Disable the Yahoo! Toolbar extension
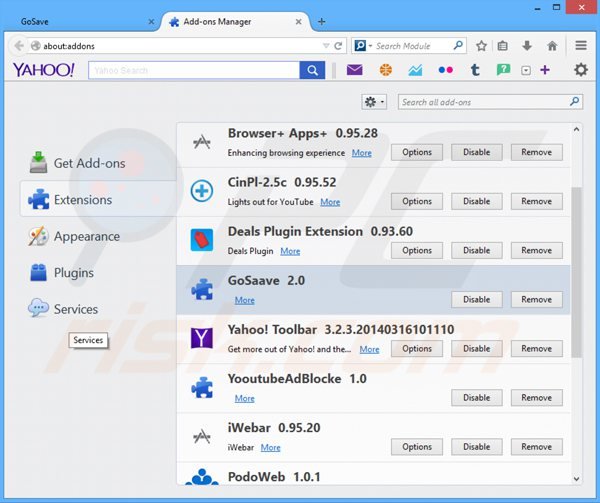This screenshot has width=600, height=503. pyautogui.click(x=476, y=348)
